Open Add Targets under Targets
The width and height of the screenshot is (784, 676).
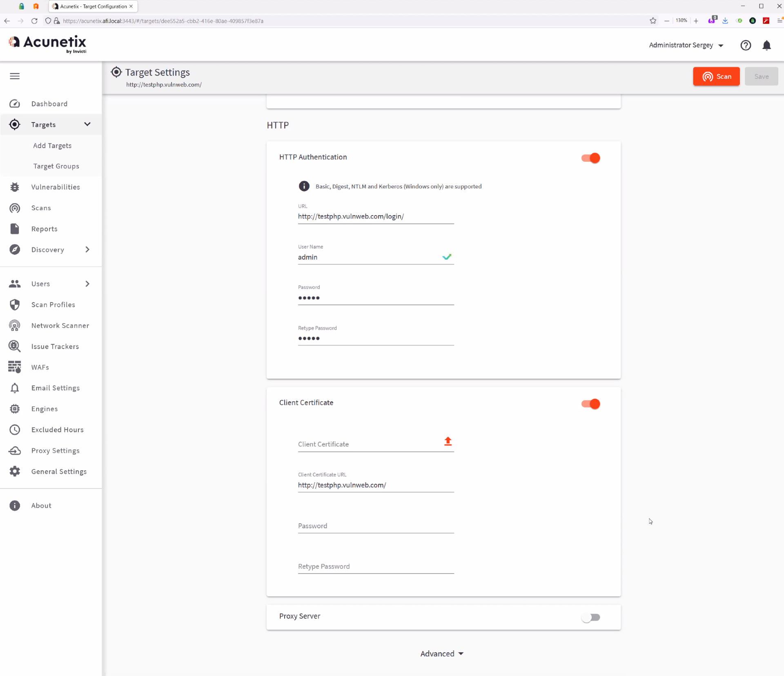(52, 146)
